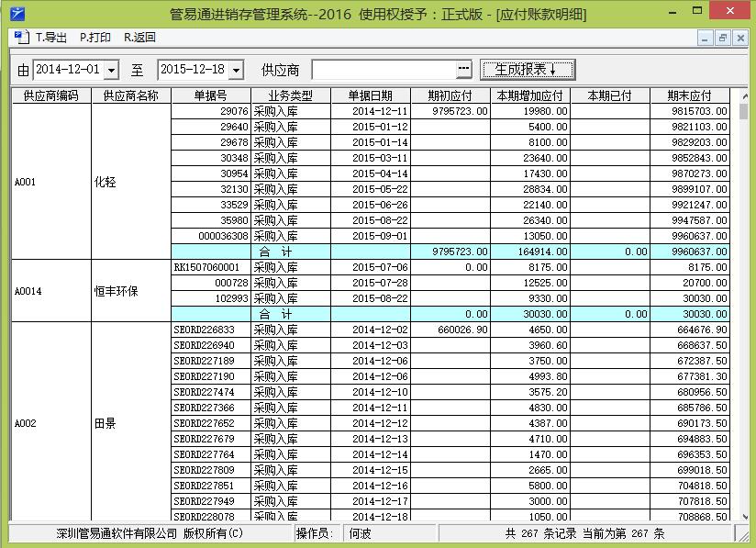Select date cell 2015-07-28

click(x=371, y=283)
